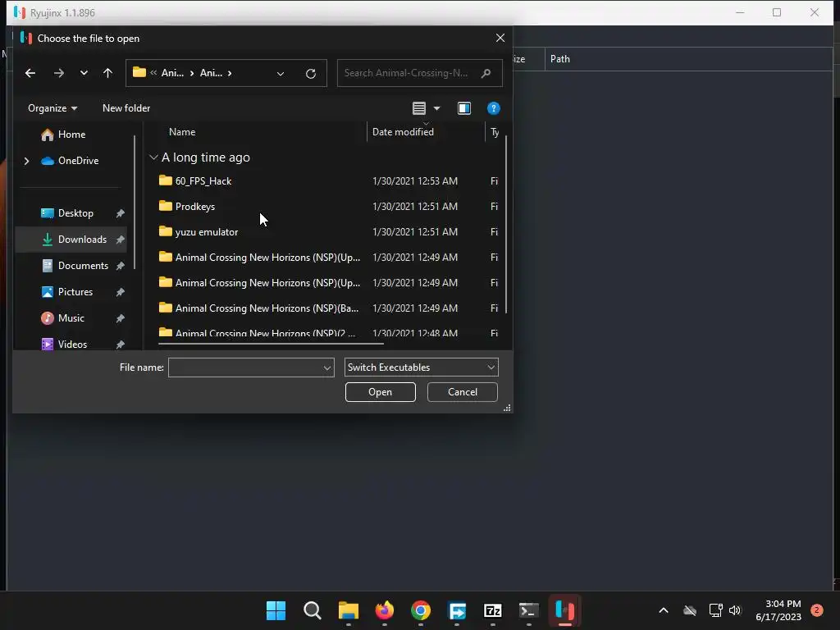Unpin Desktop using its pin icon
The height and width of the screenshot is (630, 840).
pyautogui.click(x=121, y=213)
